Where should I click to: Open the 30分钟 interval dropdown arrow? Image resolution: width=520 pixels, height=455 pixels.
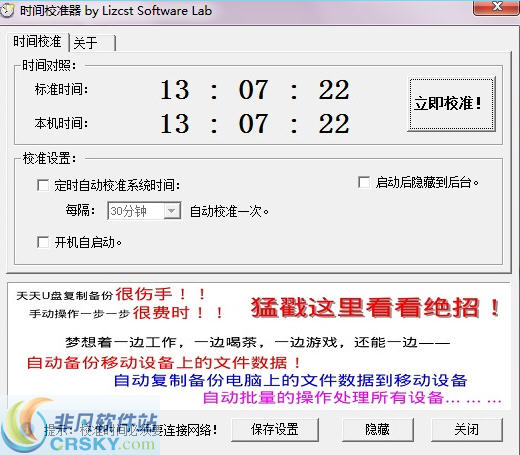(x=172, y=211)
